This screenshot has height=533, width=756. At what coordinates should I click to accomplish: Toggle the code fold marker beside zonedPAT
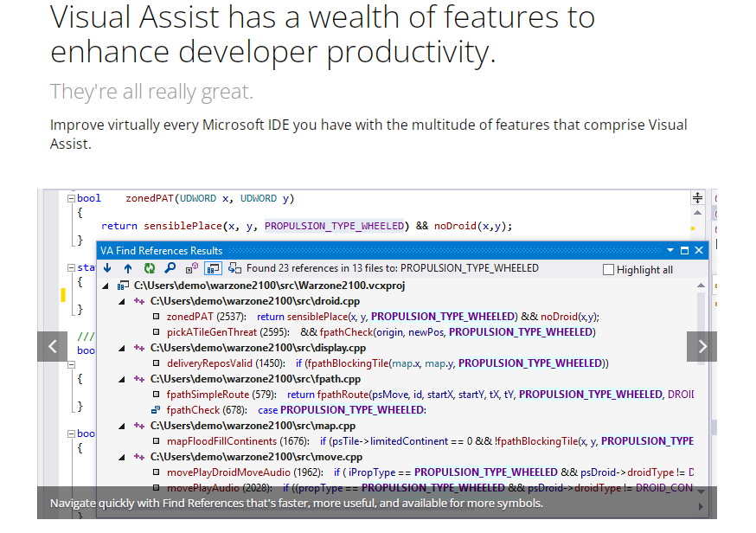tap(72, 197)
